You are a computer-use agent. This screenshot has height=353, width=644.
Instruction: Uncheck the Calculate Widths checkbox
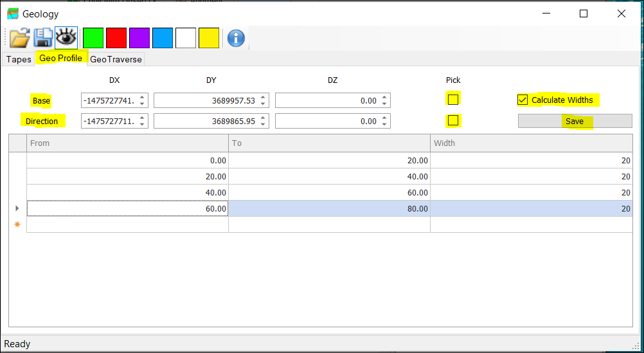[523, 100]
